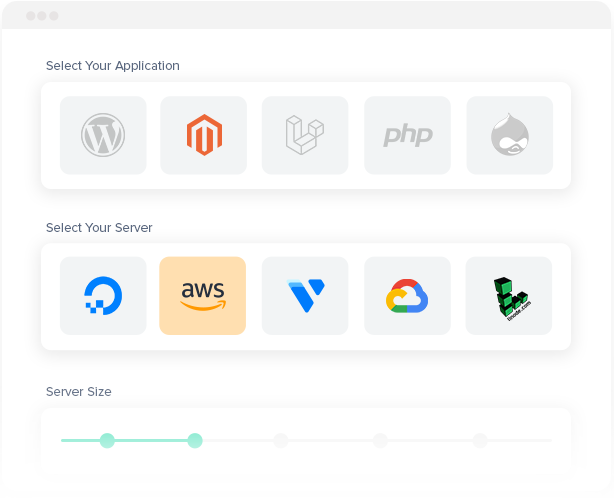Select the WordPress application icon
The width and height of the screenshot is (614, 498).
pos(103,135)
